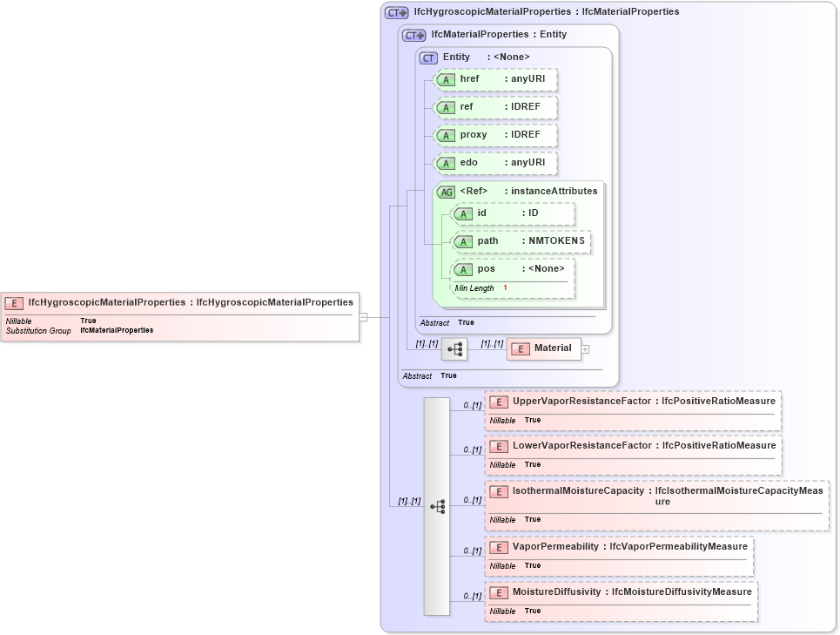Viewport: 840px width, 635px height.
Task: Toggle Nillable True on LowerVaporResistanceFactor
Action: (514, 464)
